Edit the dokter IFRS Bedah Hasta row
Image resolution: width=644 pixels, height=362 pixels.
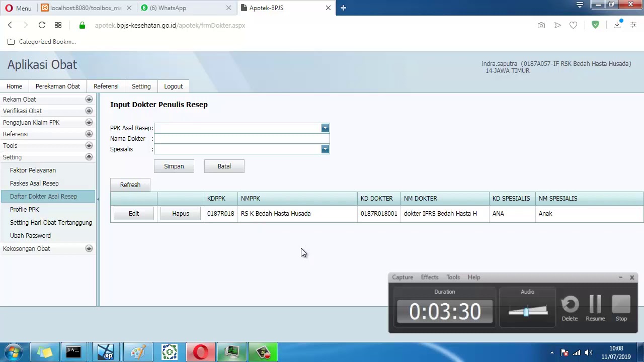click(x=134, y=214)
